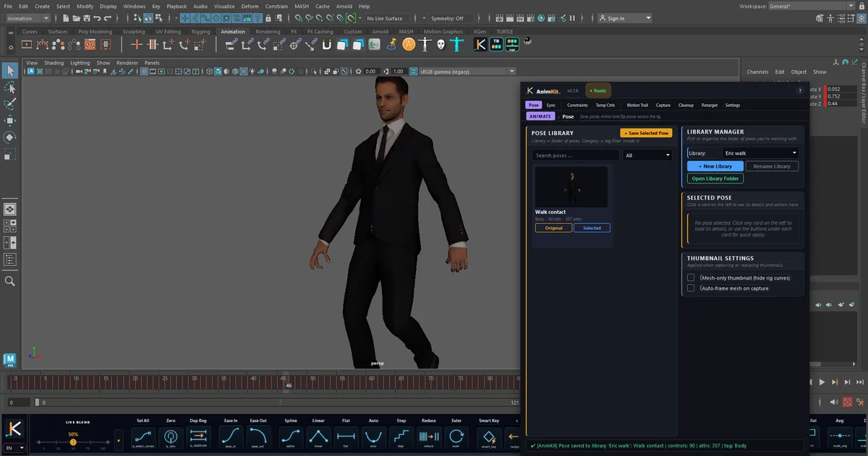Open the Constrain menu
This screenshot has width=868, height=456.
point(276,6)
